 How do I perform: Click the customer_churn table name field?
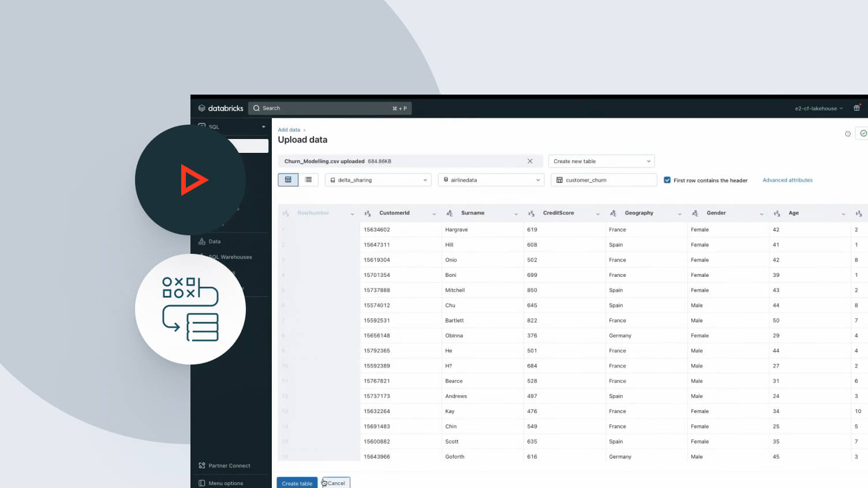603,180
